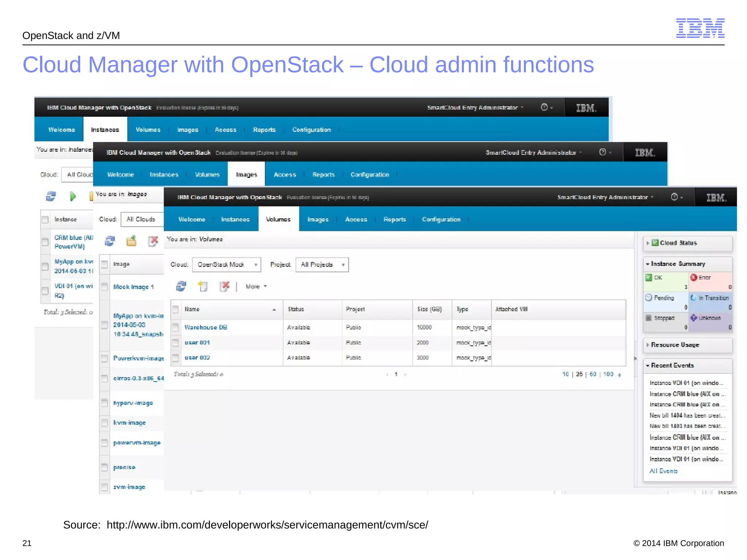Click the Pending status clock icon

click(x=649, y=297)
